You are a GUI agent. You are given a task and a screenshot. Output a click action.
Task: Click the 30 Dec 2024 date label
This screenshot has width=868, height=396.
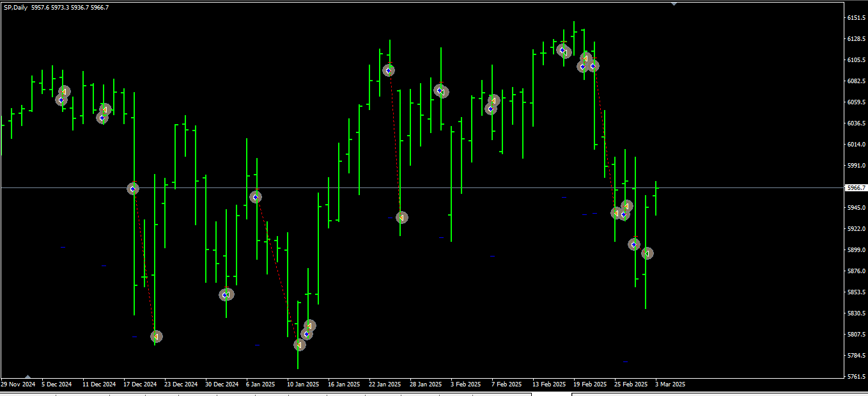click(222, 384)
